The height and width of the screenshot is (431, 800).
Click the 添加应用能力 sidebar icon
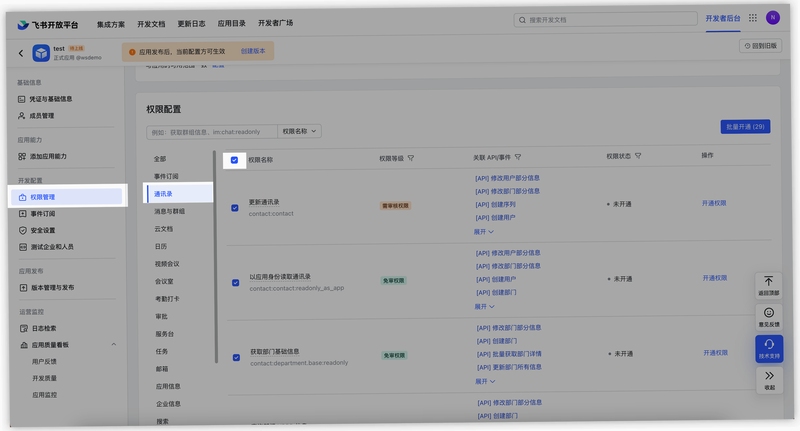coord(22,157)
